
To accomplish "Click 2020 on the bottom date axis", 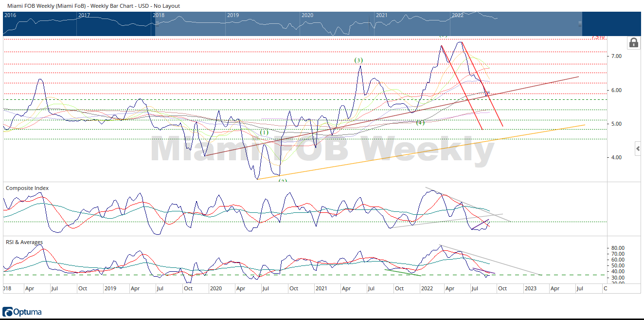I will 215,288.
